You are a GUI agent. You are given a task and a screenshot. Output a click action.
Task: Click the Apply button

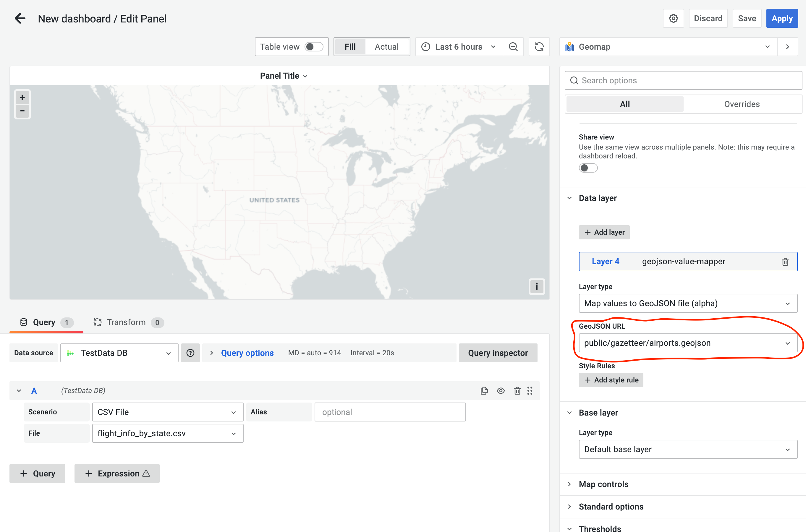(782, 18)
